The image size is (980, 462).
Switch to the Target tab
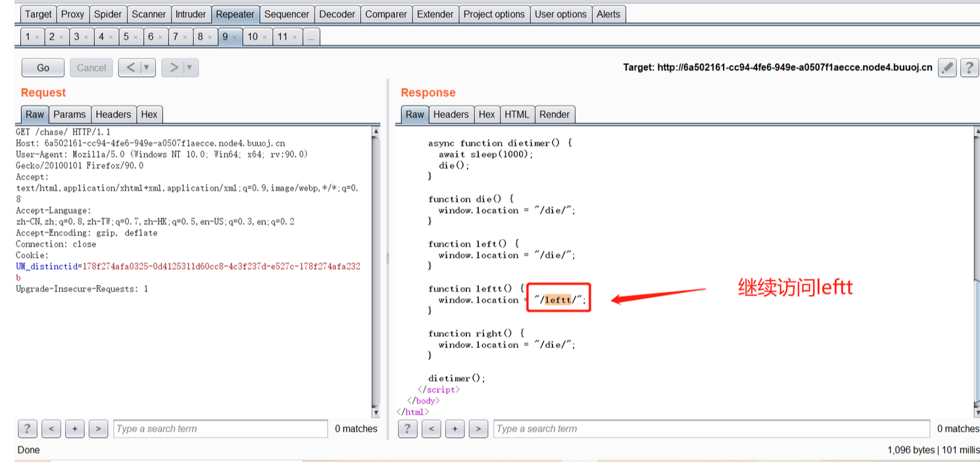pos(38,14)
